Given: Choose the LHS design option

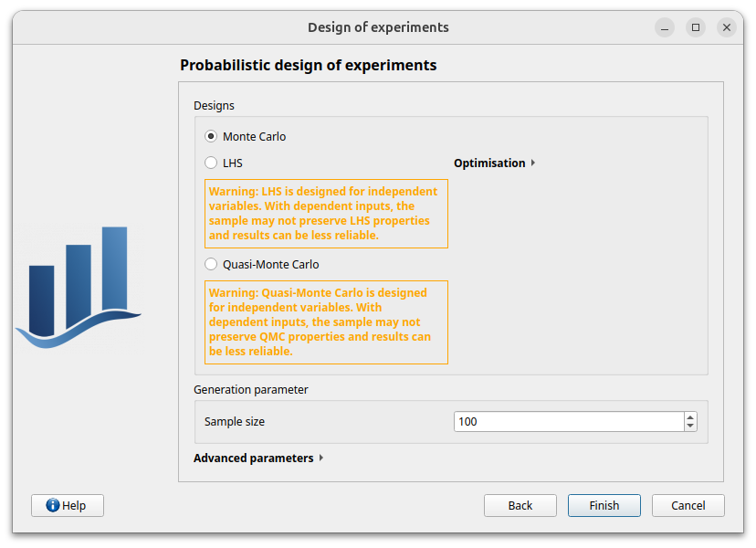Looking at the screenshot, I should [211, 163].
